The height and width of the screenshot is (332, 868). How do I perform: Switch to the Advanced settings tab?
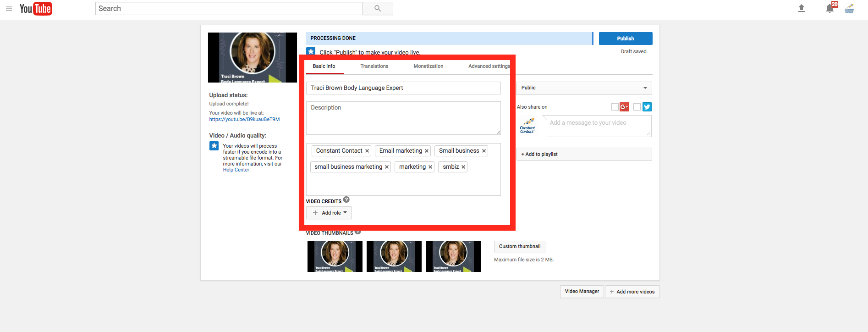coord(489,66)
